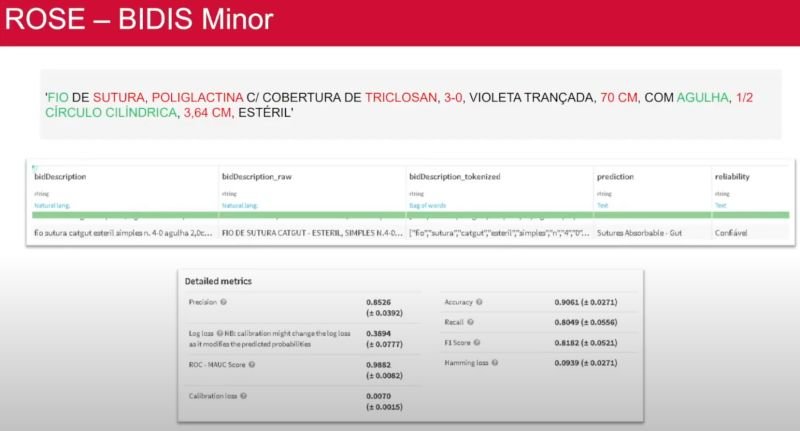Click the green word 'FIO'
This screenshot has width=800, height=431.
(x=58, y=97)
